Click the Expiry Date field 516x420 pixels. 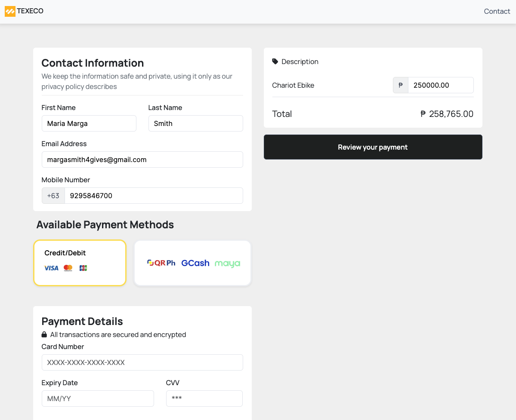pyautogui.click(x=98, y=399)
